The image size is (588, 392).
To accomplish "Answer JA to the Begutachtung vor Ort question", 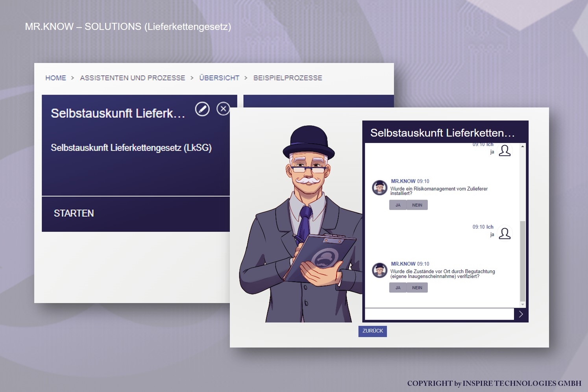I will click(398, 288).
